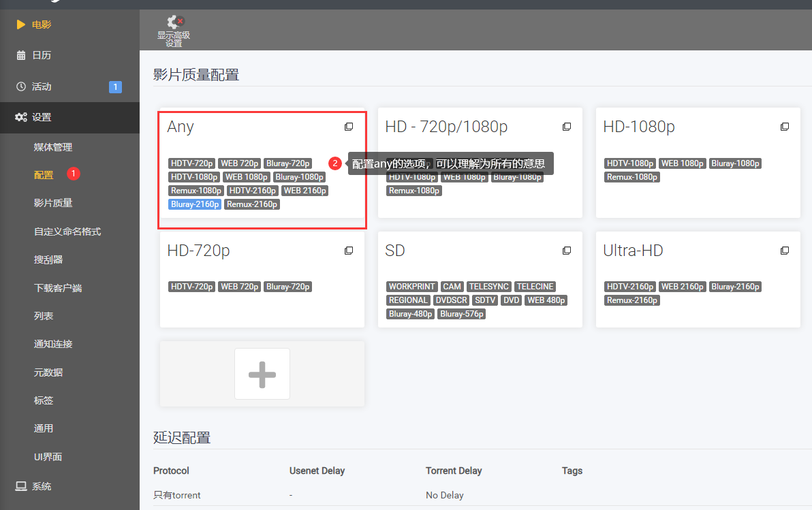Image resolution: width=812 pixels, height=510 pixels.
Task: Open 配置 profiles settings page
Action: coord(44,175)
